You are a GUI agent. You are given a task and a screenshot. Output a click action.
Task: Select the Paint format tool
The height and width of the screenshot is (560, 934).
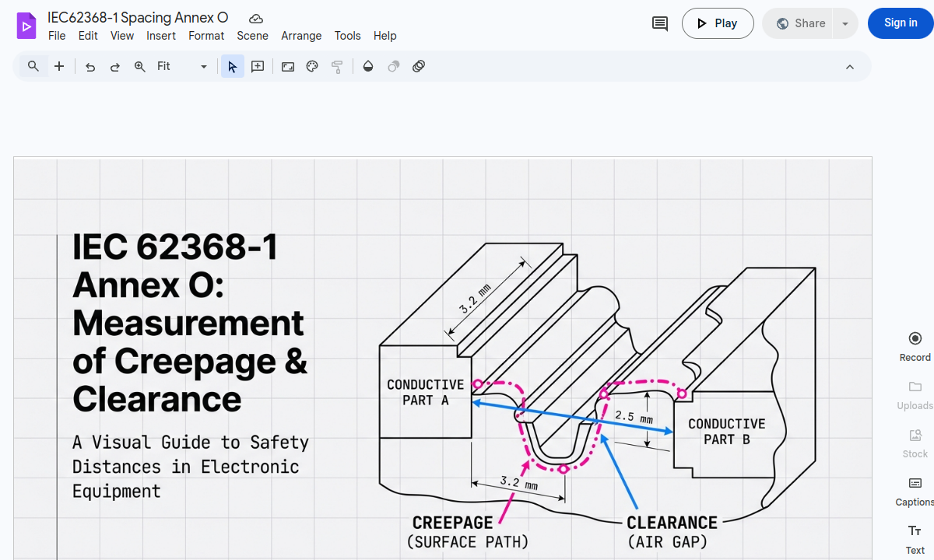point(337,66)
